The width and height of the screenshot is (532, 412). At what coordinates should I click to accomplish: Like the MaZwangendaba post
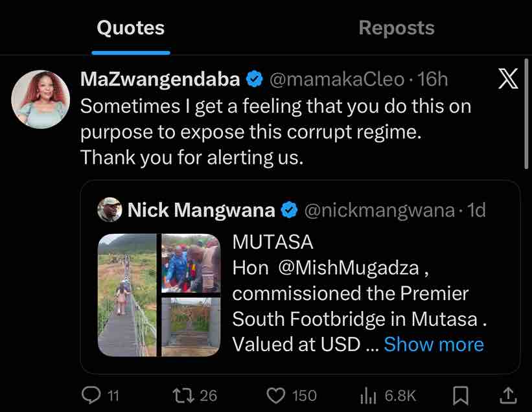(x=277, y=395)
